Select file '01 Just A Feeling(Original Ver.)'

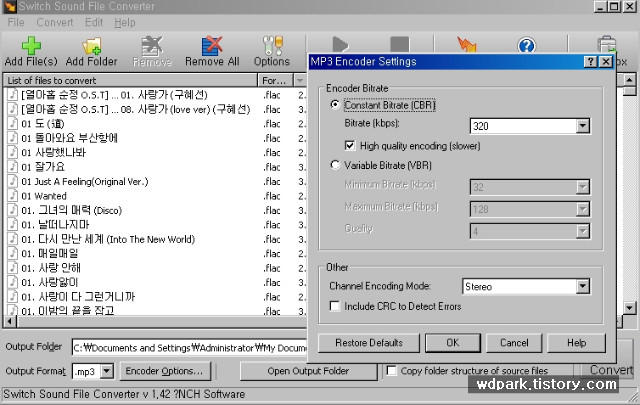pos(84,181)
